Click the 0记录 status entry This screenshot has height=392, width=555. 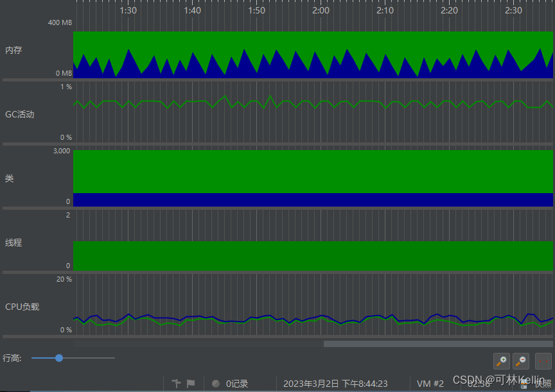[x=237, y=384]
